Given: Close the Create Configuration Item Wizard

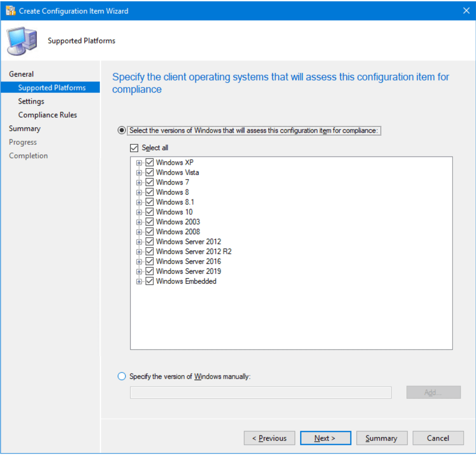Looking at the screenshot, I should (x=466, y=11).
